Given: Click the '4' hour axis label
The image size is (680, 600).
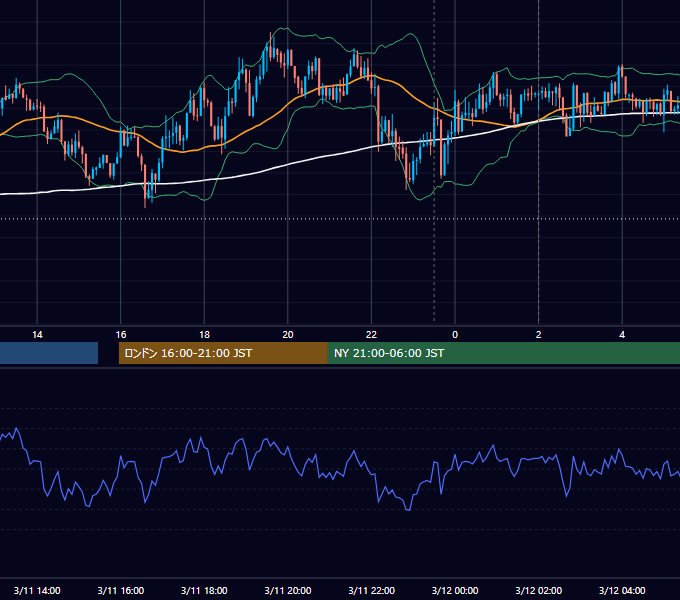Looking at the screenshot, I should [x=622, y=335].
